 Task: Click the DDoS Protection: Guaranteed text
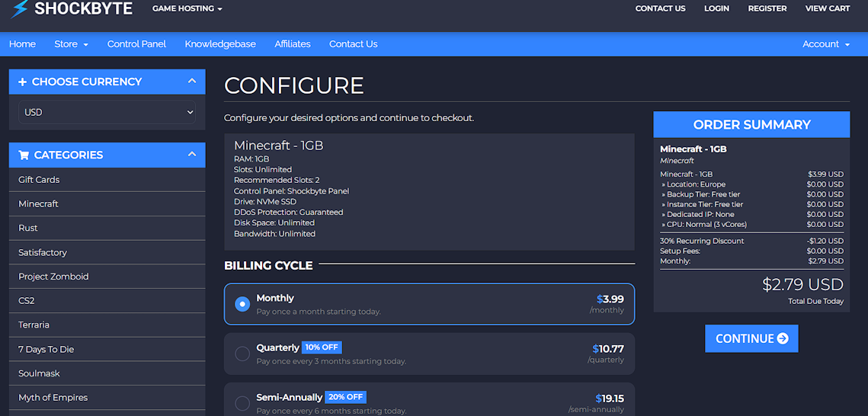288,213
